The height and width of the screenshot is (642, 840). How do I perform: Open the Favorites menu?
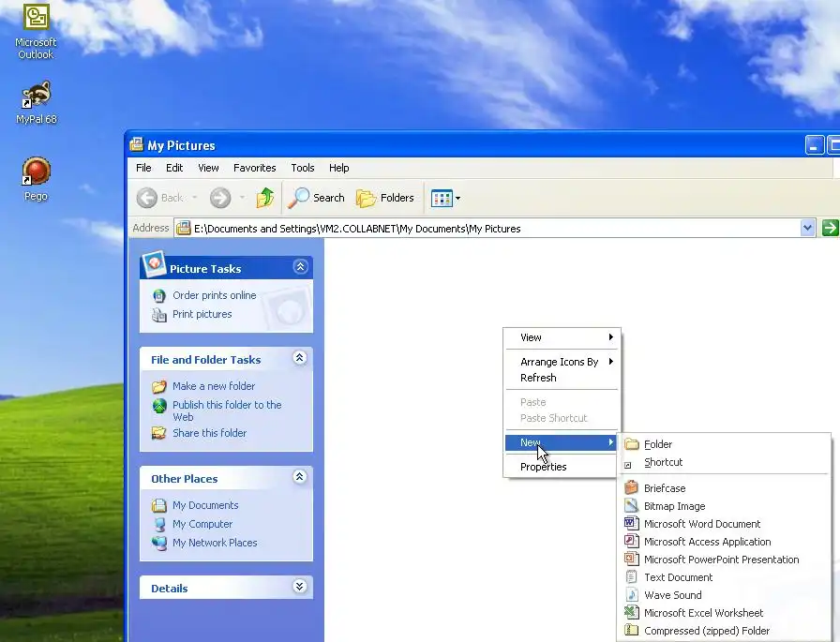pos(254,168)
